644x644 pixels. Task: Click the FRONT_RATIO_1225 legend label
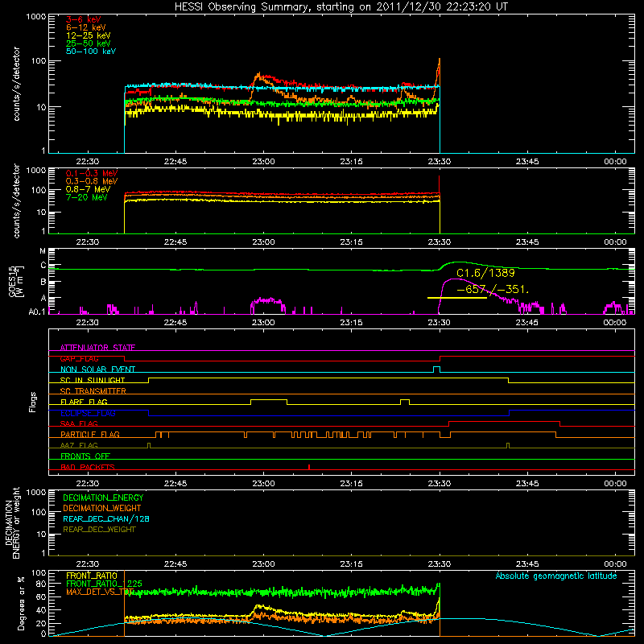(x=105, y=584)
